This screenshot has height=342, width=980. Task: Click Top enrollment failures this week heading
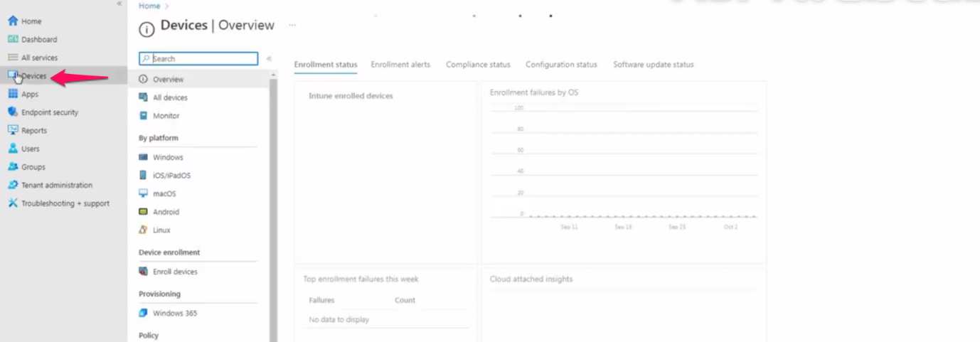(x=361, y=279)
